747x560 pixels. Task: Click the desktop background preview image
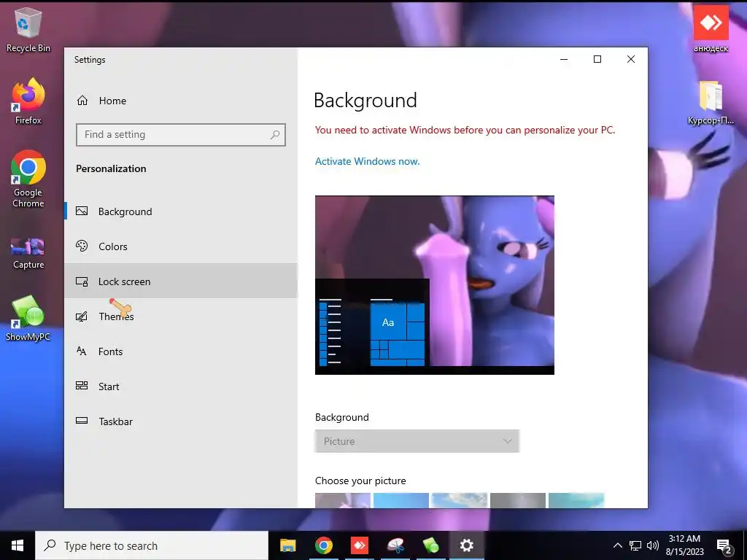[x=435, y=285]
